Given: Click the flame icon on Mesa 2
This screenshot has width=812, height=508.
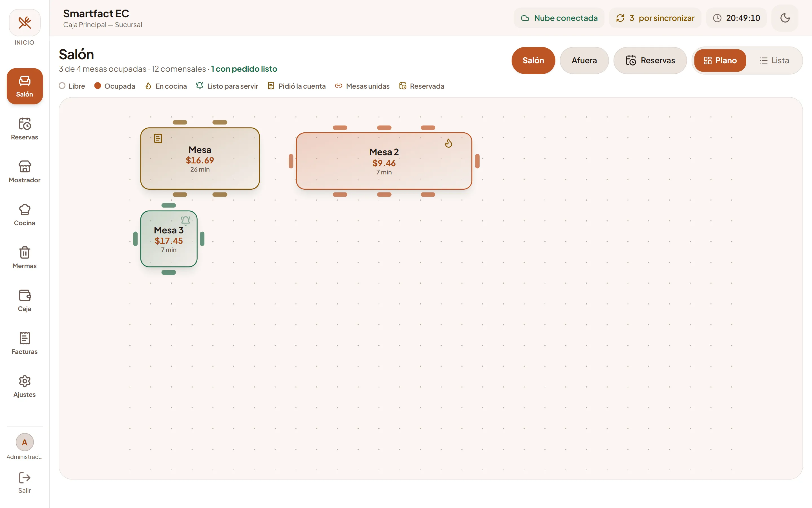Looking at the screenshot, I should 448,143.
